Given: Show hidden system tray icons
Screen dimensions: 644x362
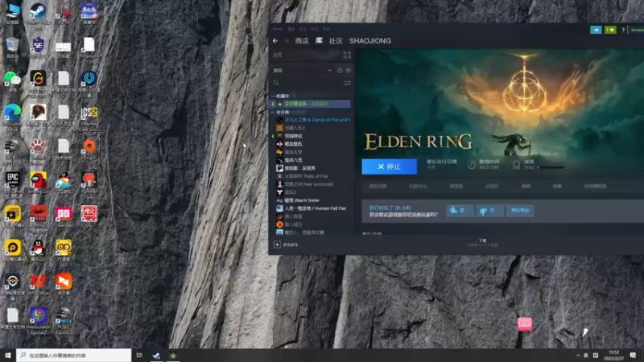Looking at the screenshot, I should [x=577, y=355].
